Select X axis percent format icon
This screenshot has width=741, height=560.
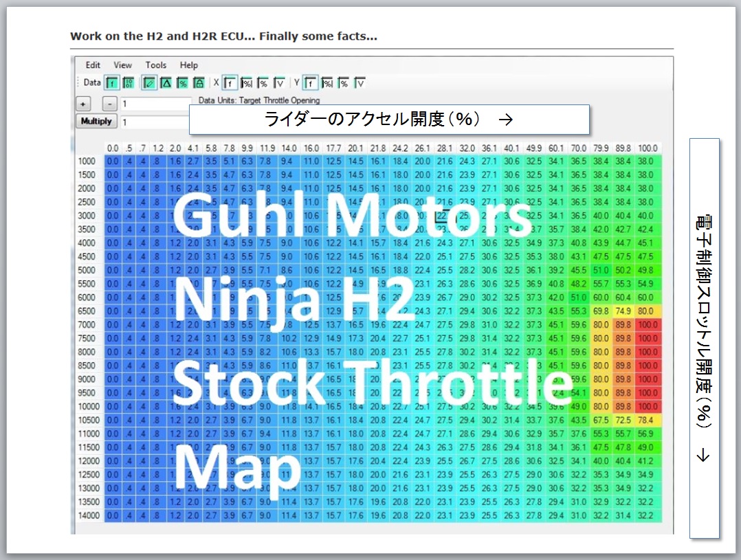point(263,83)
